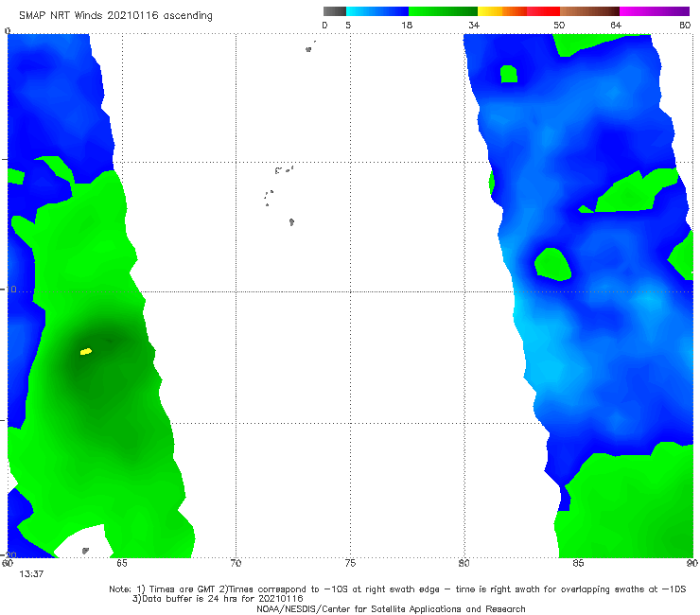This screenshot has width=700, height=615.
Task: Click the NOAA/NESDIS credit line
Action: click(391, 609)
